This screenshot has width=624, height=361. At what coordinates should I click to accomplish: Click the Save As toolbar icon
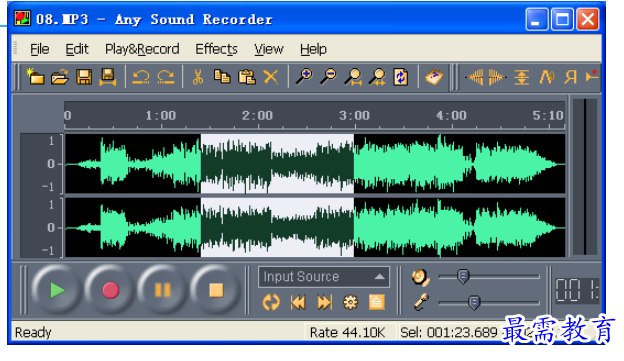[107, 77]
